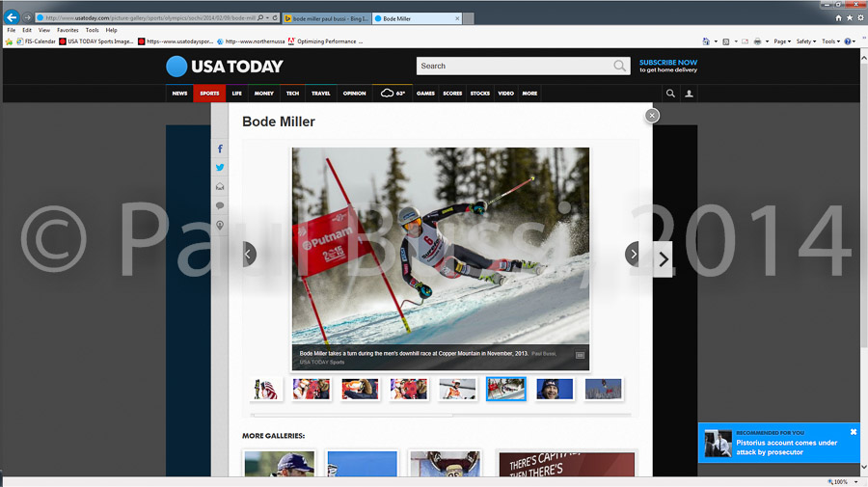The width and height of the screenshot is (868, 487).
Task: Open the Help menu
Action: (111, 30)
